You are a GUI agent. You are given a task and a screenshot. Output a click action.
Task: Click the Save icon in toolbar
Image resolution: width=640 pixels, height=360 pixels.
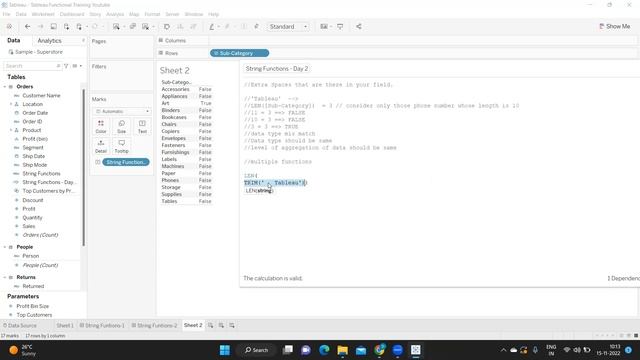coord(53,27)
